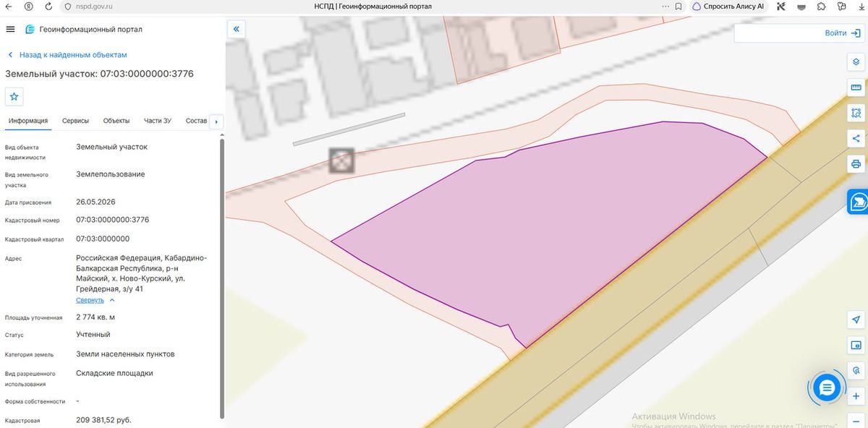Screen dimensions: 868x428
Task: Print the map with the printer icon
Action: (x=856, y=163)
